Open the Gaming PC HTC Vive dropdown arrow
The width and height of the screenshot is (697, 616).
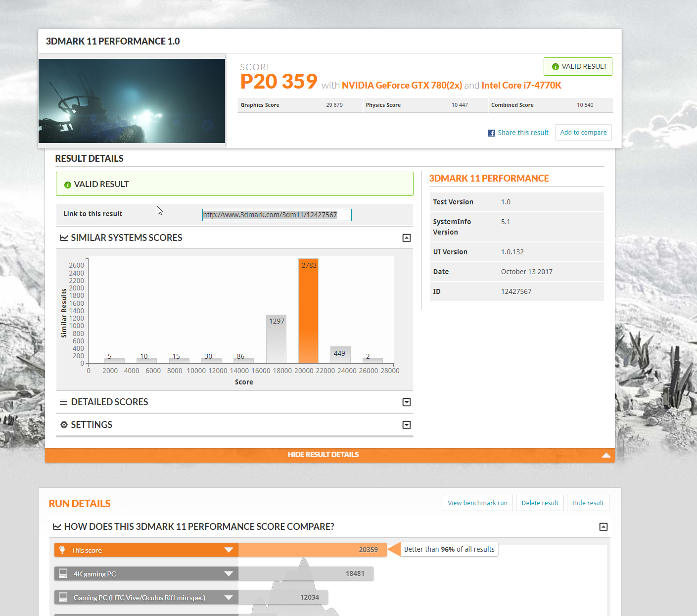coord(229,597)
